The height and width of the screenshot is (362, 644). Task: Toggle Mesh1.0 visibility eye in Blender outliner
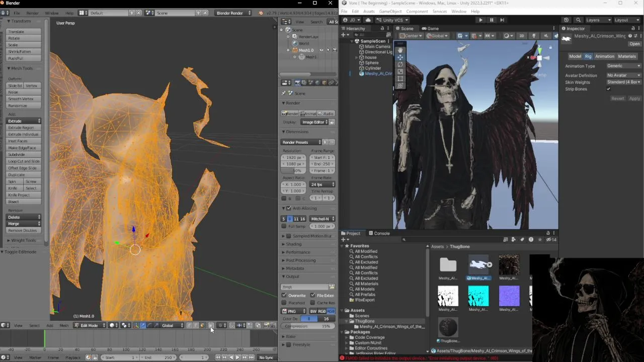[x=321, y=50]
